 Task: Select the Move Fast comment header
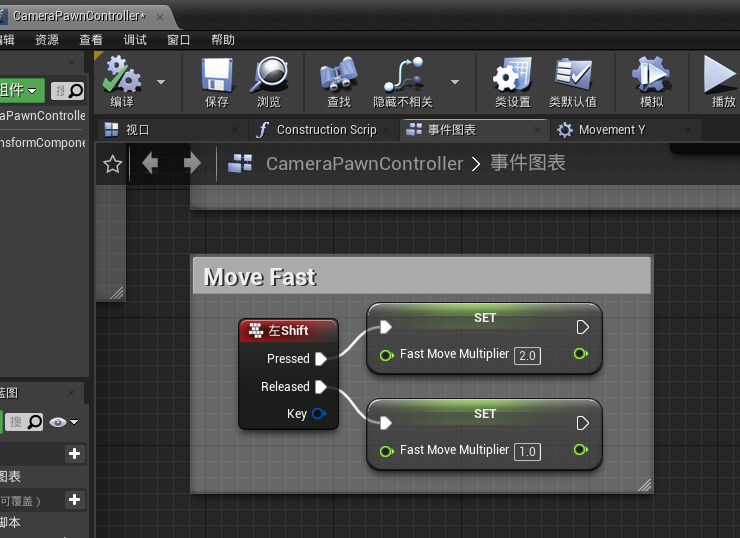(422, 276)
